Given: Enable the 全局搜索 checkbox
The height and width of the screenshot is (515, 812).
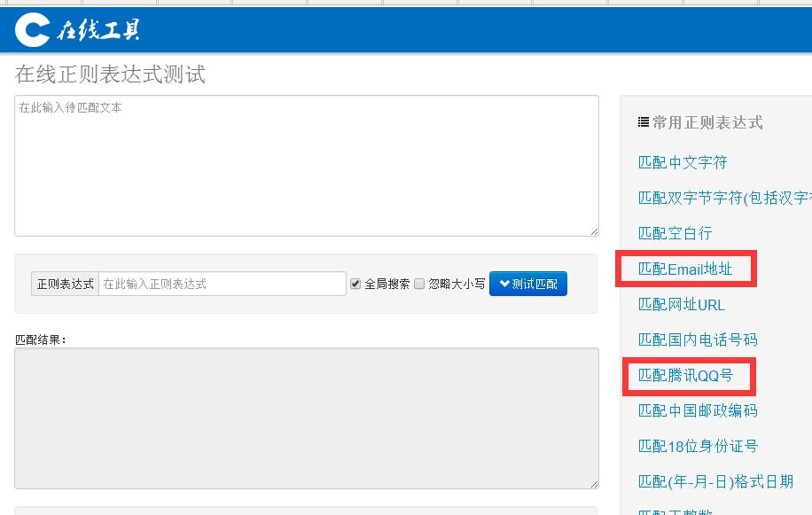Looking at the screenshot, I should click(x=355, y=284).
